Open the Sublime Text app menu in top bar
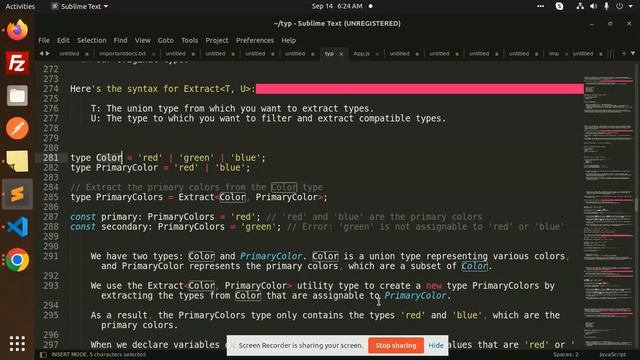 (x=80, y=6)
